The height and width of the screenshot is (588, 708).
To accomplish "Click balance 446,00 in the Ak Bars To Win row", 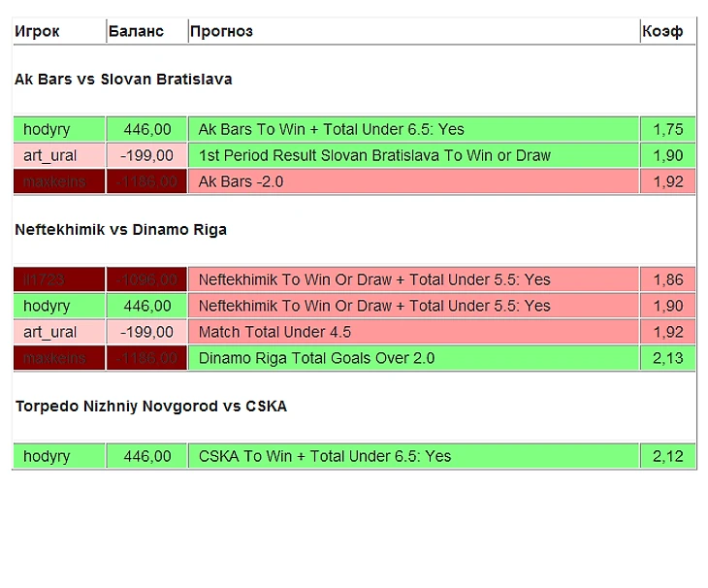I will point(147,129).
